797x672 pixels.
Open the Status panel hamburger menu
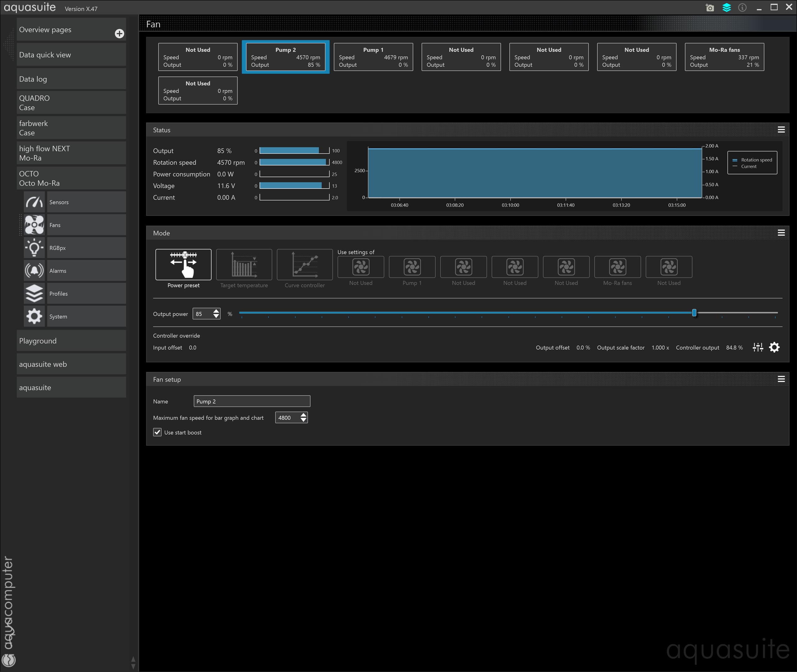coord(781,130)
